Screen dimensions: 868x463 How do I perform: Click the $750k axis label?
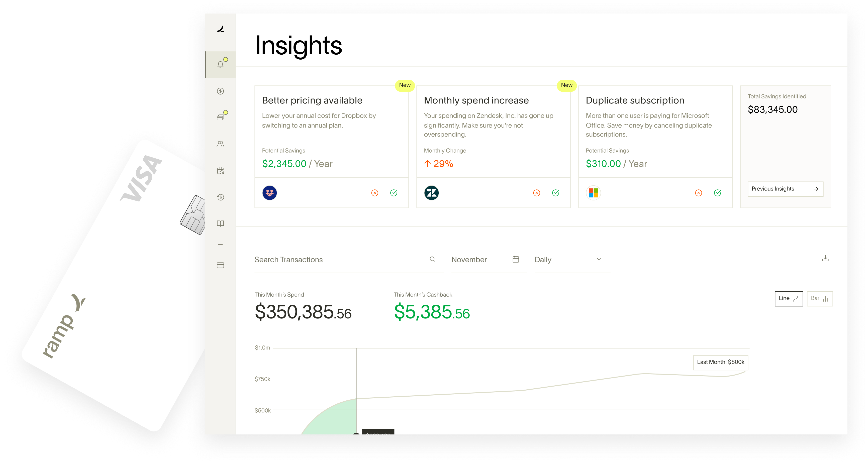point(262,379)
